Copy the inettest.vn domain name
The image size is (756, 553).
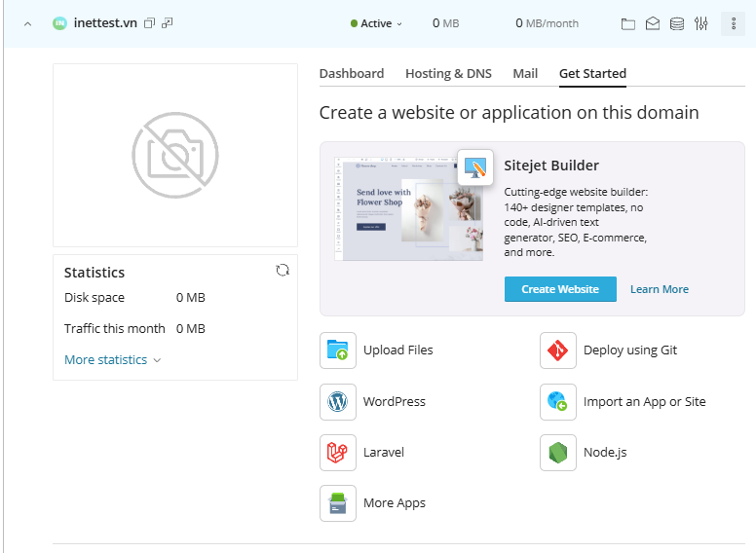[149, 23]
